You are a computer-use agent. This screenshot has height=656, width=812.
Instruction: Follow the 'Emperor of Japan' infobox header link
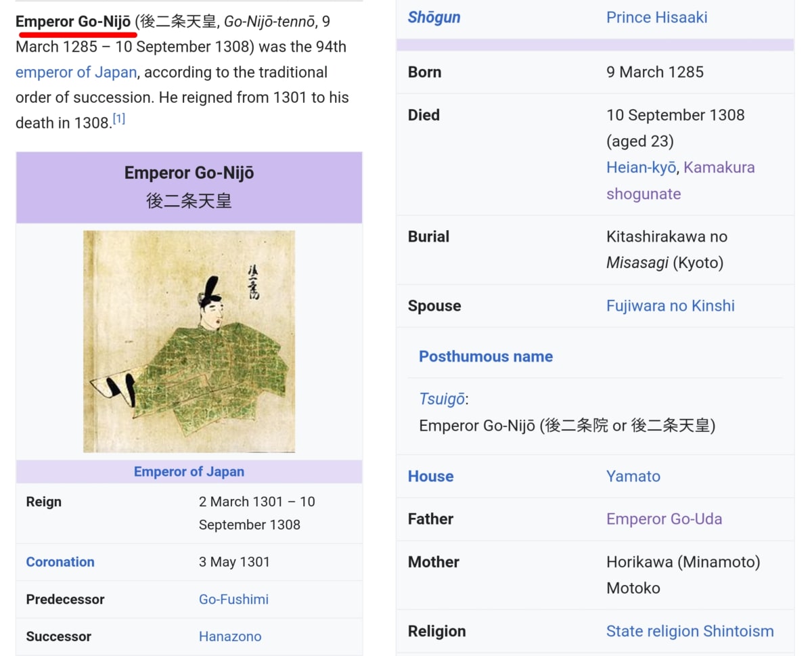coord(189,471)
